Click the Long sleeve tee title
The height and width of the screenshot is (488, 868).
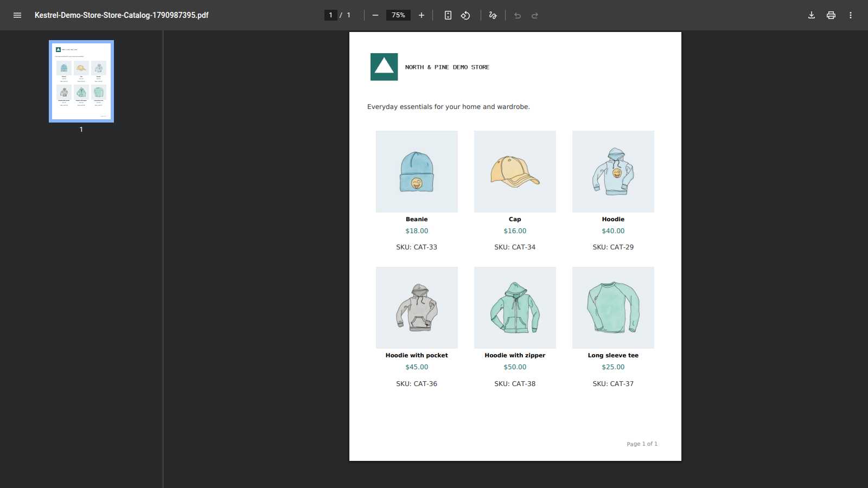(613, 356)
